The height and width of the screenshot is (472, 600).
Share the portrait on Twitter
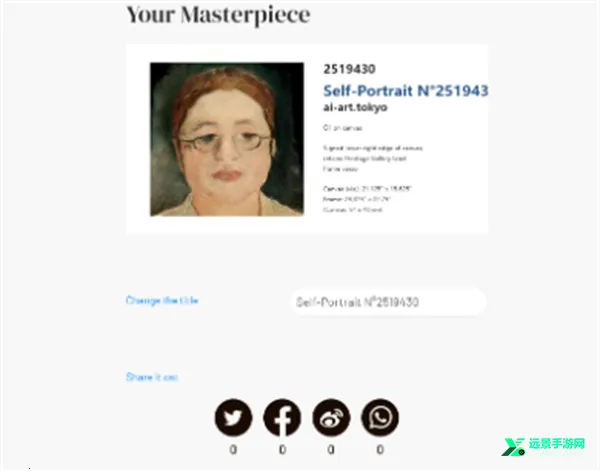point(233,417)
